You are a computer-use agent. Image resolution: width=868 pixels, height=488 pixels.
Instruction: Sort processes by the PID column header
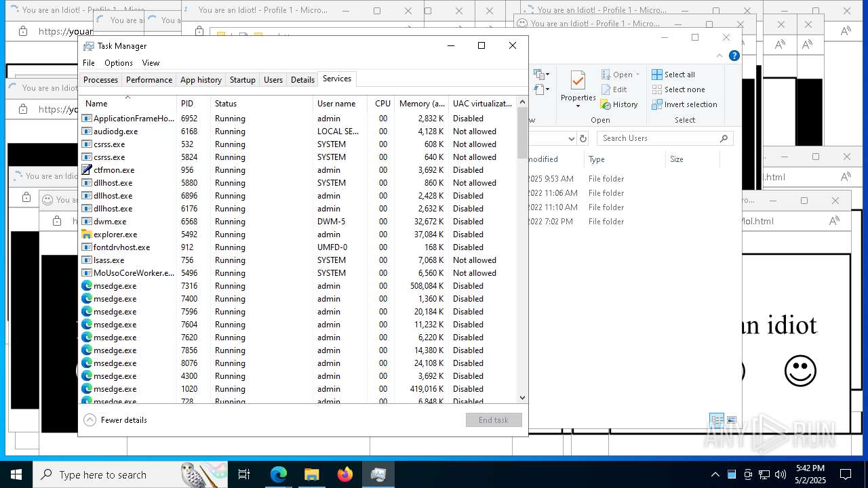click(x=193, y=104)
